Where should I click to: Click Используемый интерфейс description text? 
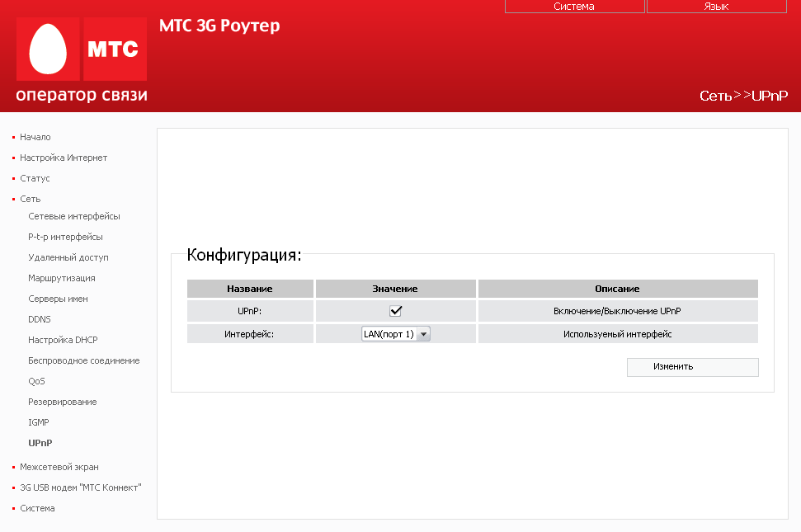pyautogui.click(x=618, y=334)
